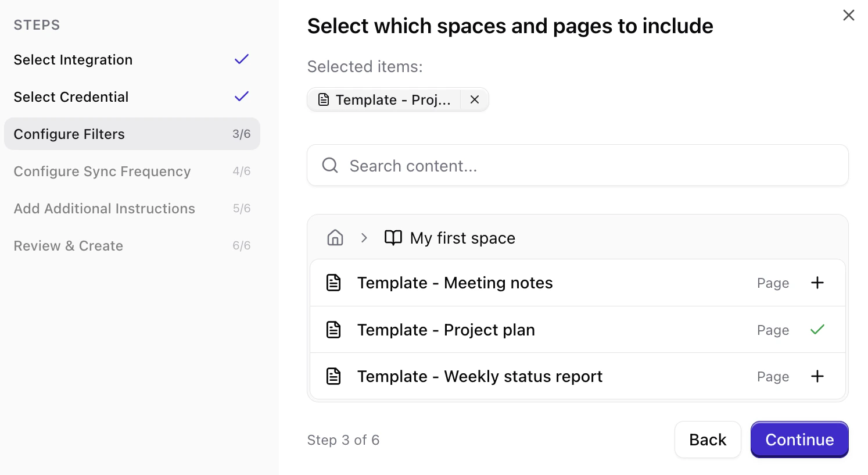Click the 3/6 progress indicator on Configure Filters
Screen dimensions: 868x475
[x=241, y=133]
